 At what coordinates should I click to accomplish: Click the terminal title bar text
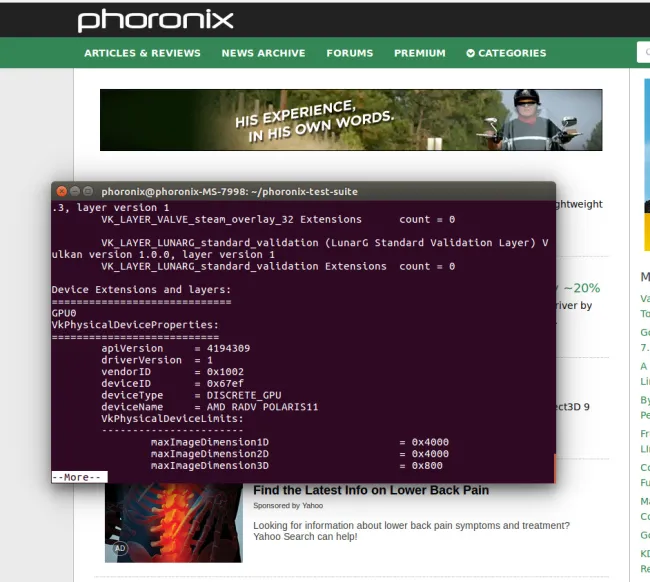(x=229, y=191)
